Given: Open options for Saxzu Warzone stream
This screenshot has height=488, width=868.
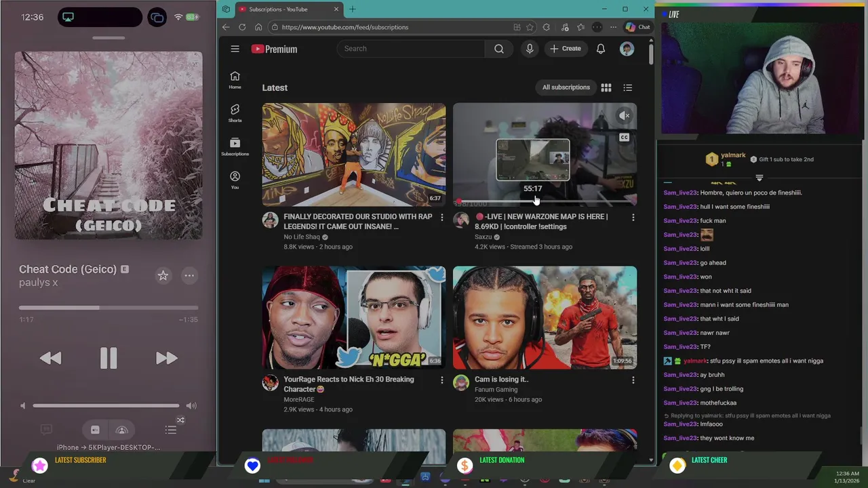Looking at the screenshot, I should (x=633, y=218).
